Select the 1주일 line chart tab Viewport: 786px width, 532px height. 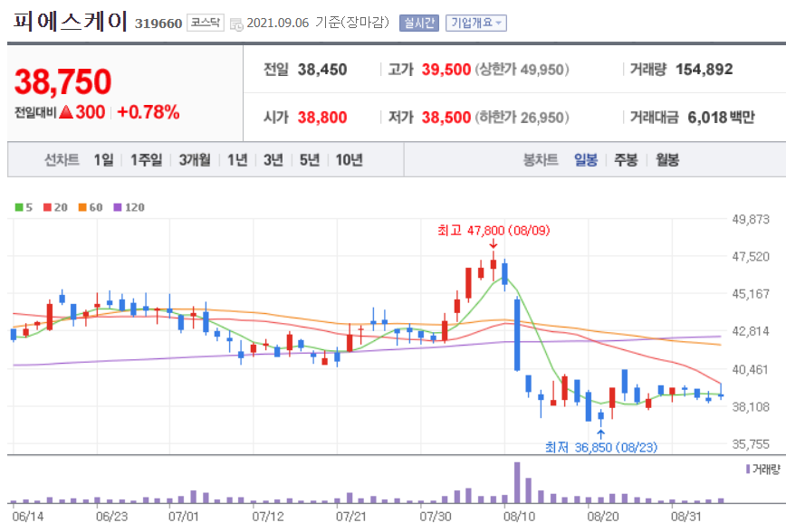coord(147,160)
